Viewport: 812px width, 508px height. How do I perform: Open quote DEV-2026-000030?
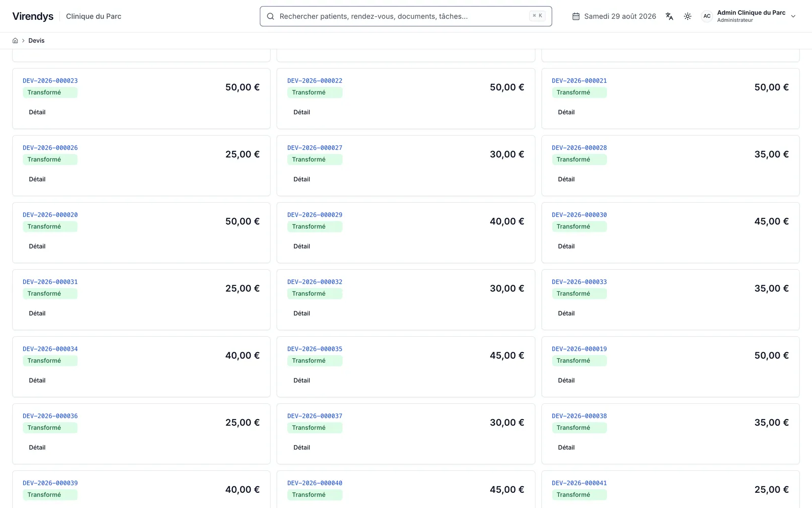(579, 215)
